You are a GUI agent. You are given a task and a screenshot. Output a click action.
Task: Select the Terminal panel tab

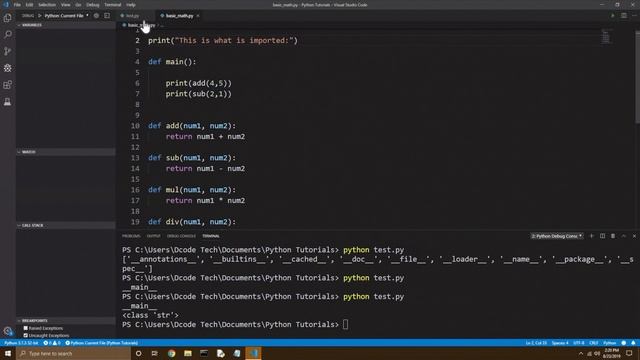coord(211,236)
